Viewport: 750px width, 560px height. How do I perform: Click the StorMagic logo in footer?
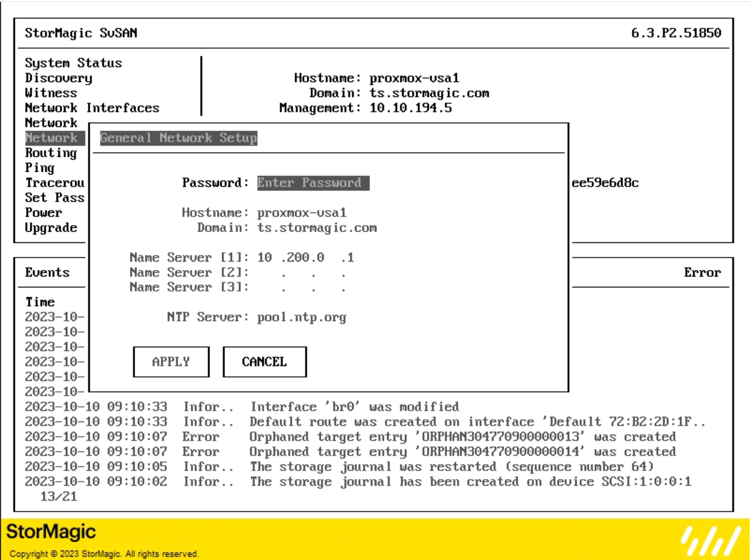[51, 532]
